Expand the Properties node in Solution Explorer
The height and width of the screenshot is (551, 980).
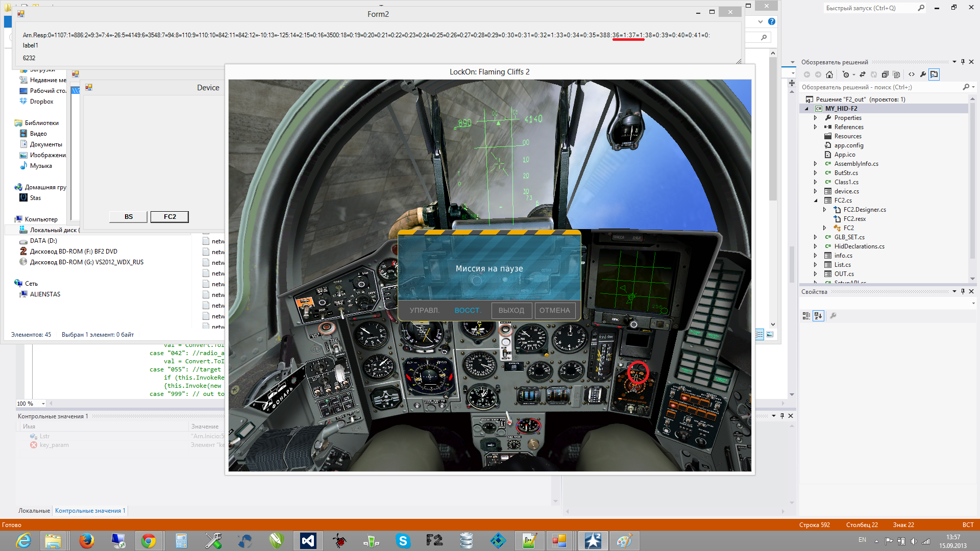tap(815, 118)
